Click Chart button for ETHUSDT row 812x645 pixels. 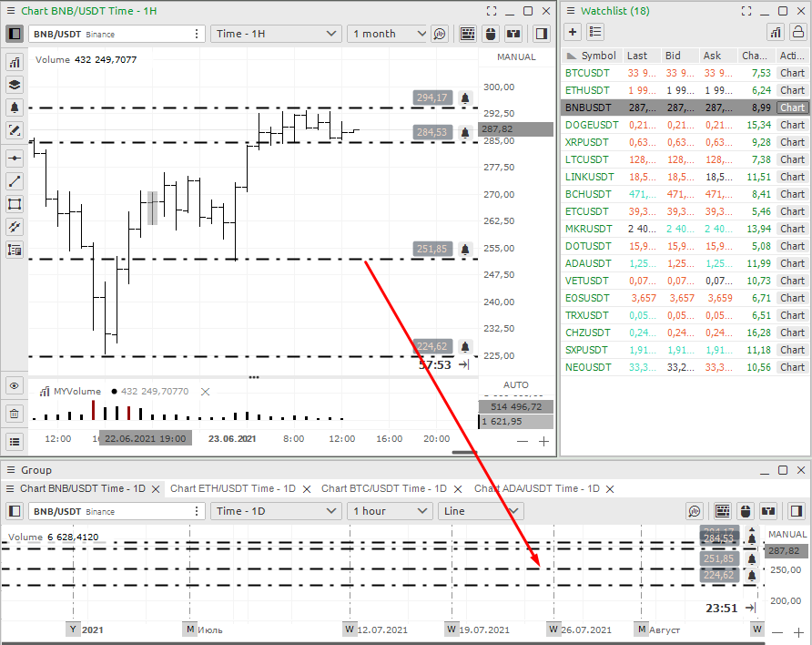[792, 90]
